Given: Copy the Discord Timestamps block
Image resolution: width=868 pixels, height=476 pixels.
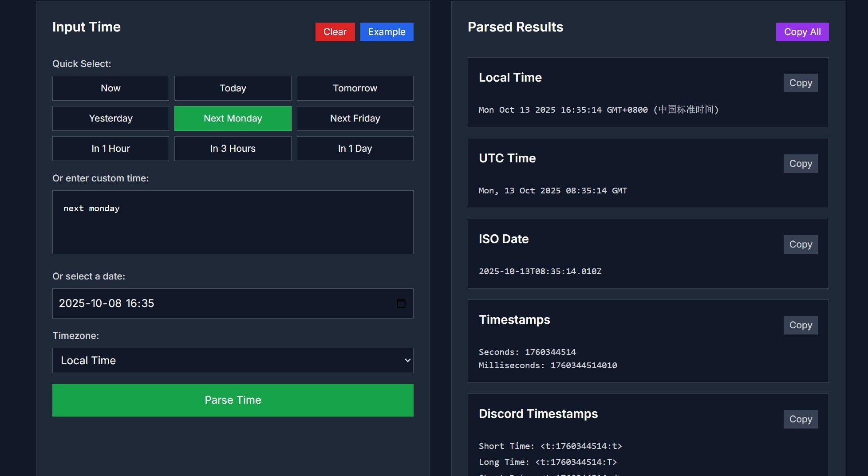Looking at the screenshot, I should tap(800, 419).
